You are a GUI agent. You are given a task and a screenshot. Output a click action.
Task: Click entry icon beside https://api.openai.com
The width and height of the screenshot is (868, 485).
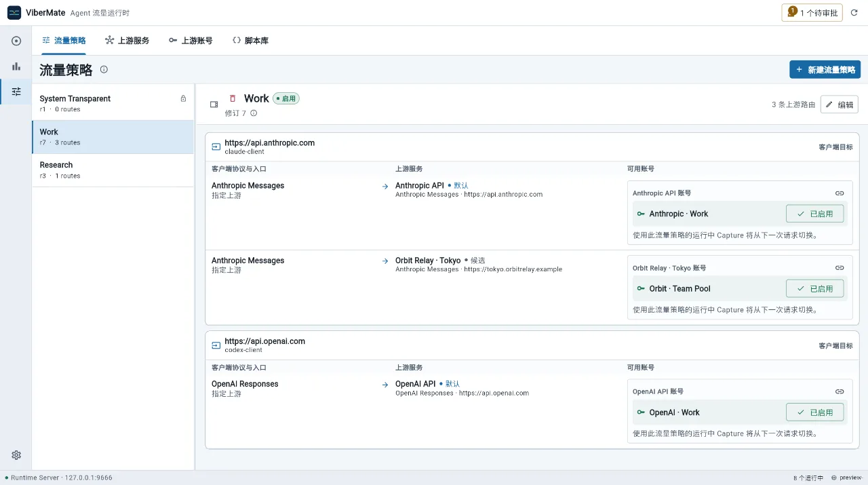coord(216,345)
